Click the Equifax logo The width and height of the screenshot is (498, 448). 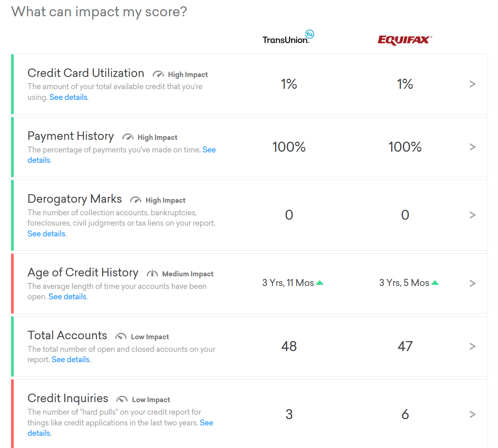pos(405,40)
